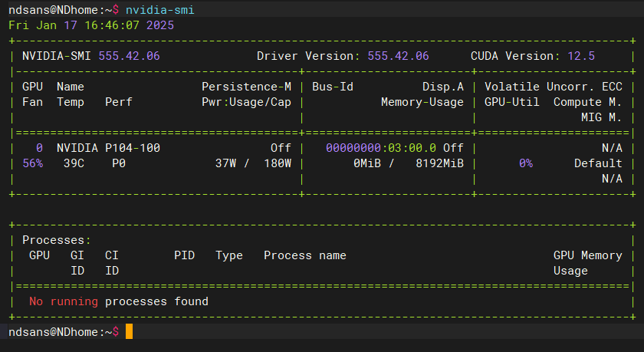Click the Default compute mode value
The image size is (644, 352).
[598, 163]
